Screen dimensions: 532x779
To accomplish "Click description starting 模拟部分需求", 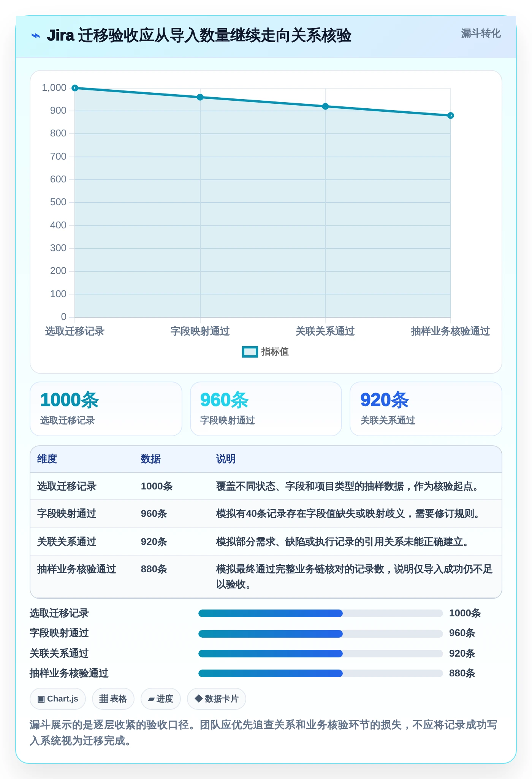I will point(342,542).
